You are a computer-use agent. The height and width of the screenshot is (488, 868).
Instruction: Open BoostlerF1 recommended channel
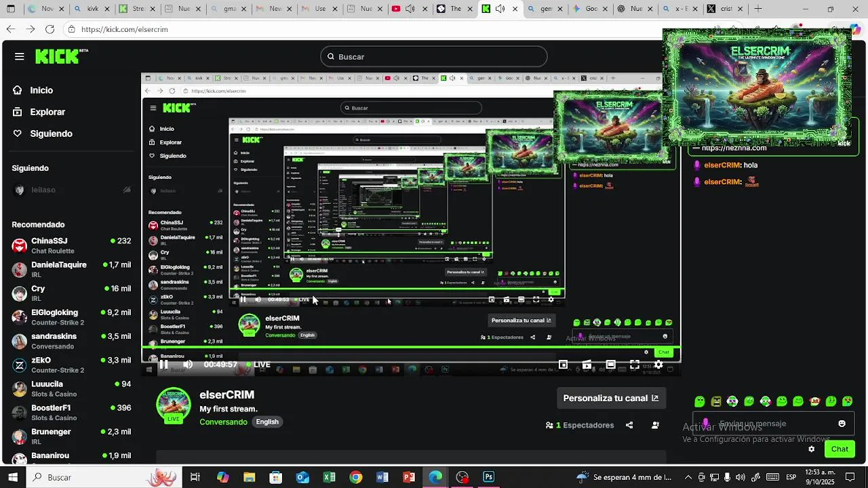(x=71, y=412)
